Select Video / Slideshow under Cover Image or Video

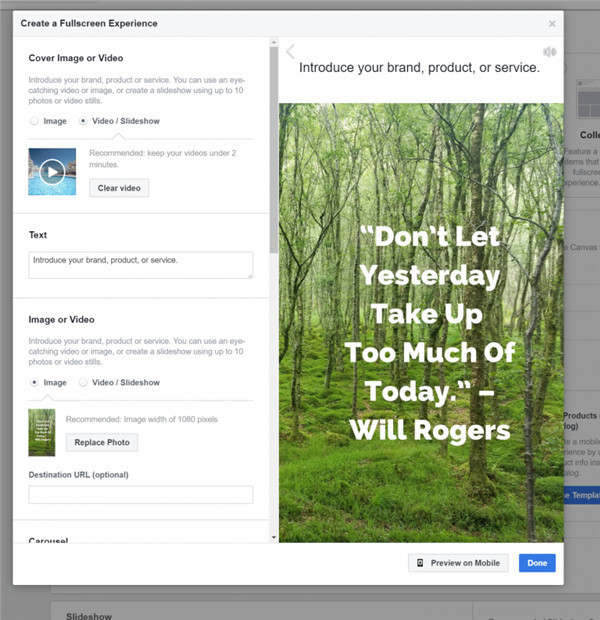pyautogui.click(x=84, y=121)
